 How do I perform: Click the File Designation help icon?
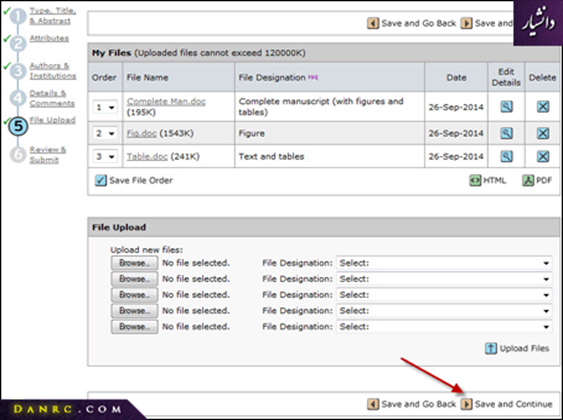click(x=313, y=77)
